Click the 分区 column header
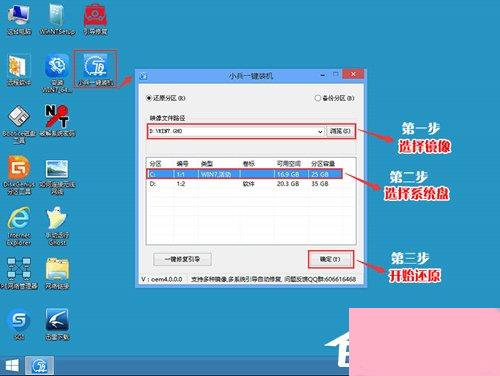 pyautogui.click(x=155, y=164)
